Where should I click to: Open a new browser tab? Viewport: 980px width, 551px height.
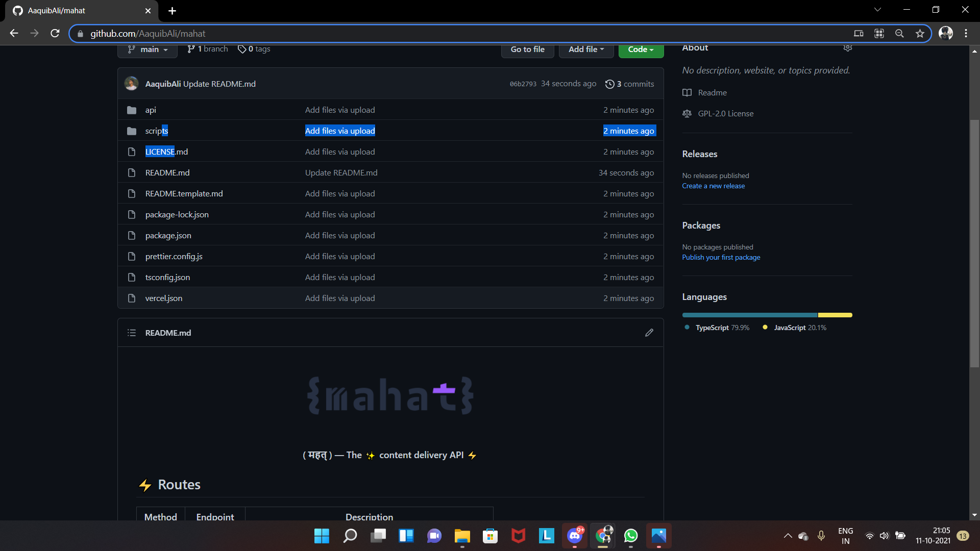pos(173,11)
